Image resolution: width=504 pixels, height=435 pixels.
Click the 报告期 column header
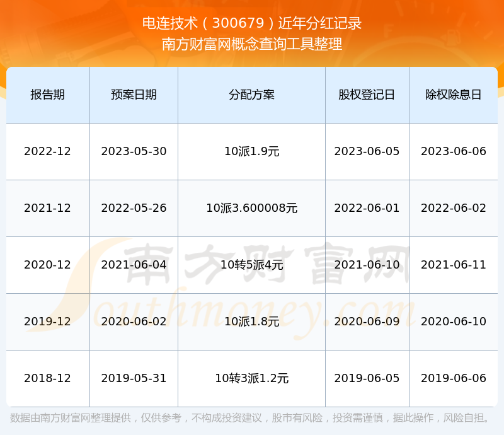48,95
